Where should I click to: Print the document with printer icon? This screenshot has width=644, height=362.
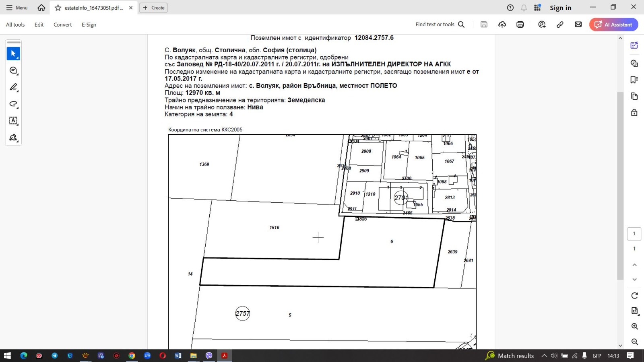coord(520,25)
